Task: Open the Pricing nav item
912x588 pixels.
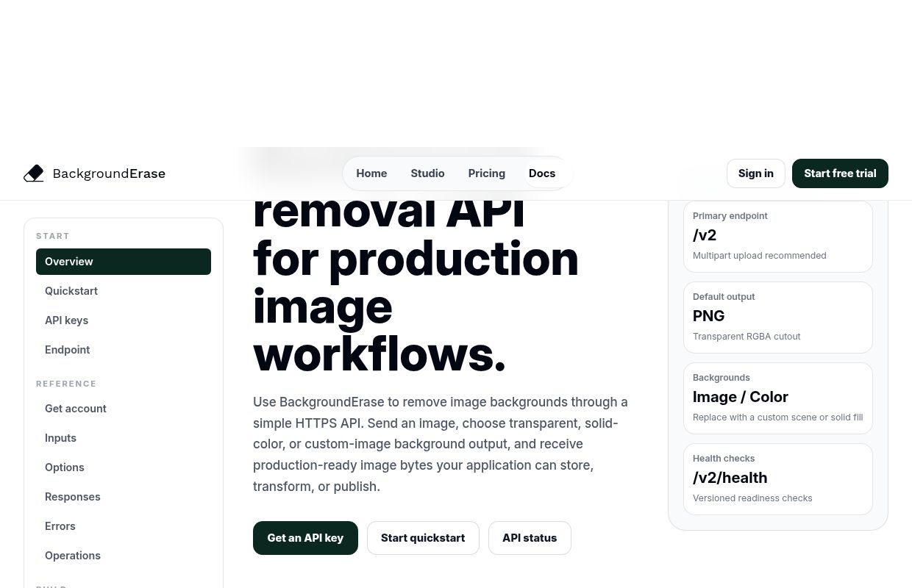Action: coord(486,173)
